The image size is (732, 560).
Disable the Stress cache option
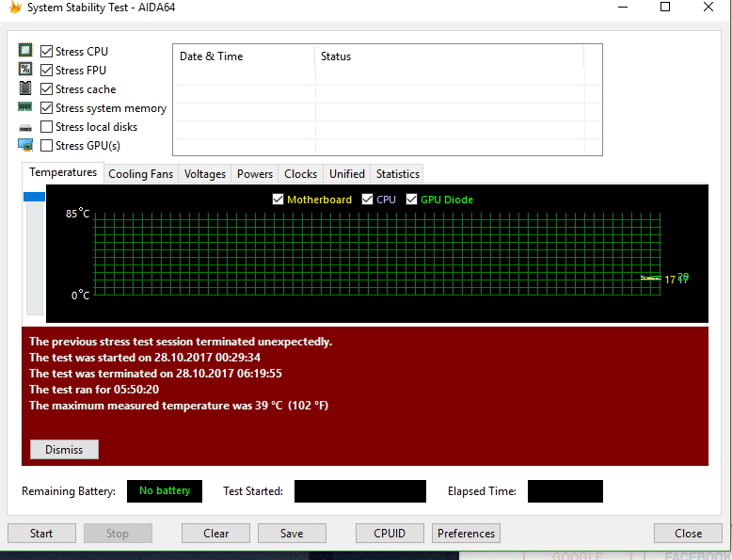(x=46, y=88)
